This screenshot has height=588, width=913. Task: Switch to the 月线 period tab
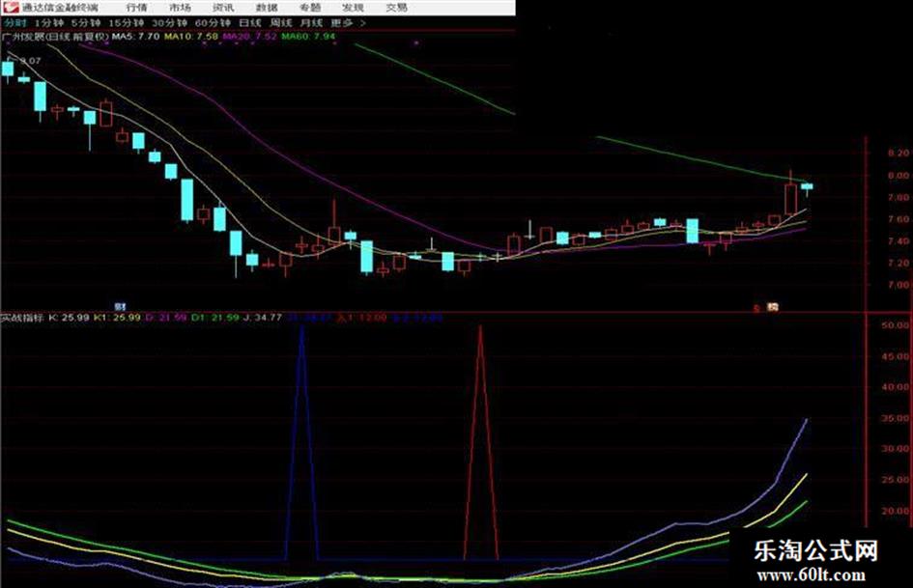[x=311, y=23]
